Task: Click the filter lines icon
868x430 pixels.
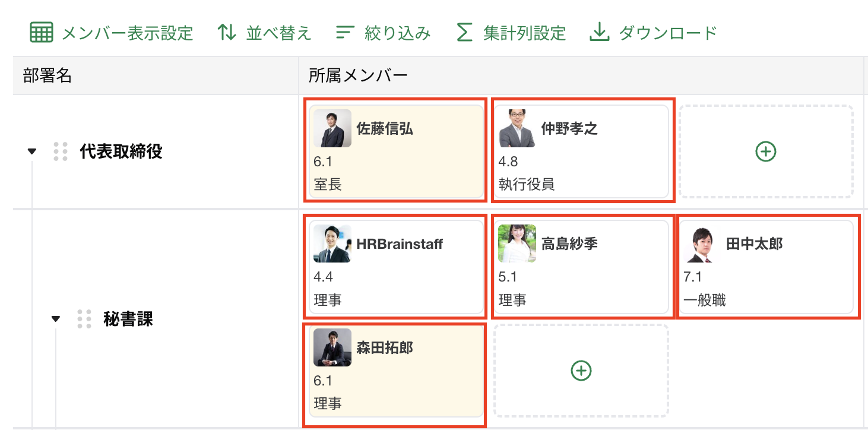Action: click(x=345, y=33)
